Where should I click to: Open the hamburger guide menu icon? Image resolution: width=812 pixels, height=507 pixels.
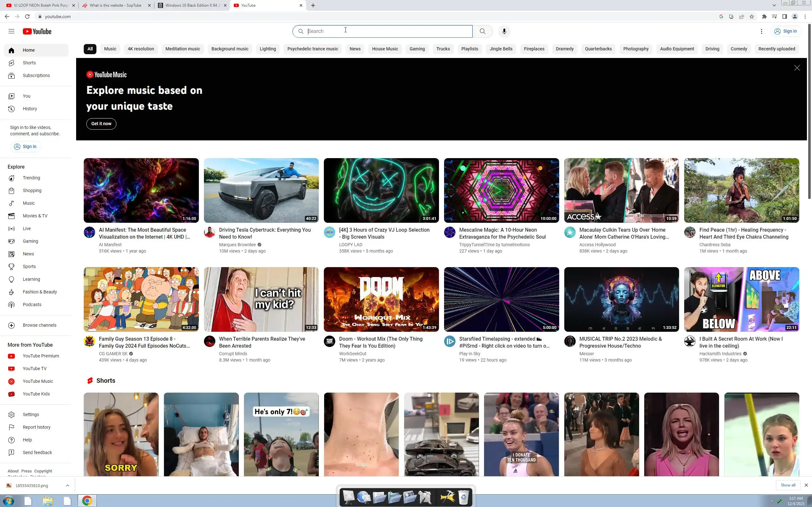pyautogui.click(x=11, y=31)
